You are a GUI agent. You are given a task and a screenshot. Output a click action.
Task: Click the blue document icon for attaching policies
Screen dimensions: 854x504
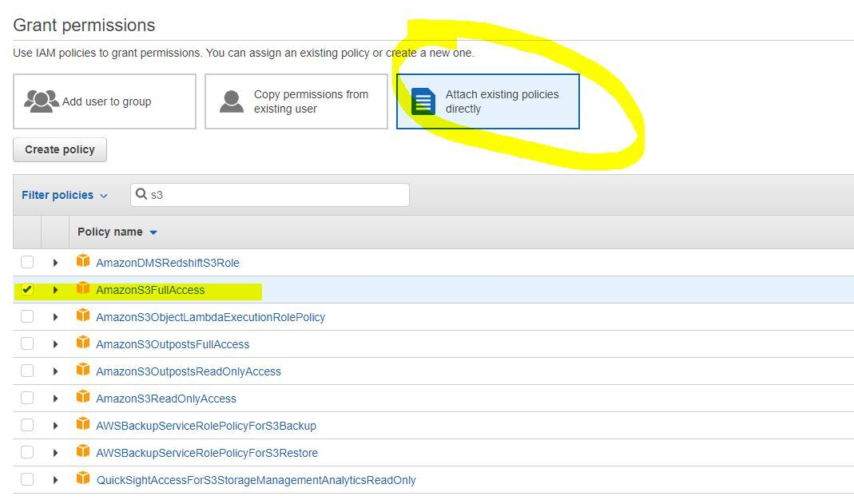point(423,101)
